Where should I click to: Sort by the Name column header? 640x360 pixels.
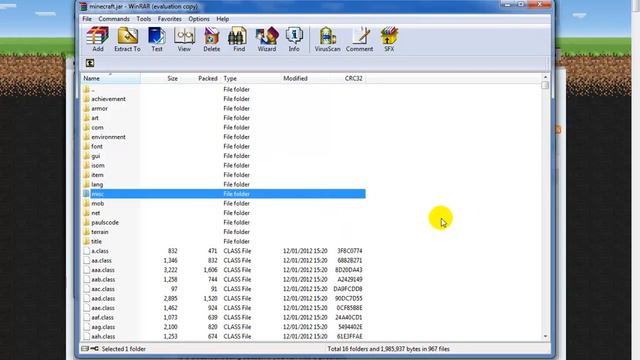pos(111,78)
